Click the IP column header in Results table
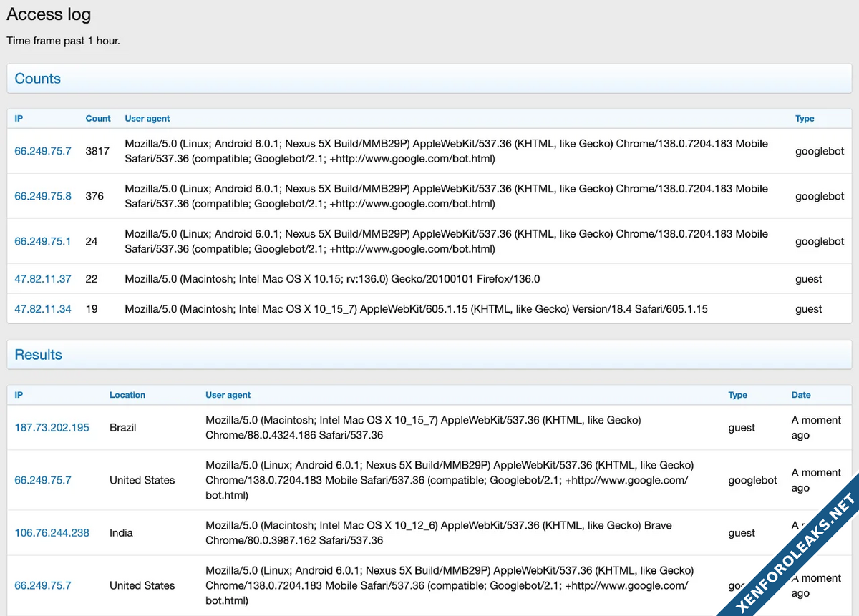 [19, 395]
